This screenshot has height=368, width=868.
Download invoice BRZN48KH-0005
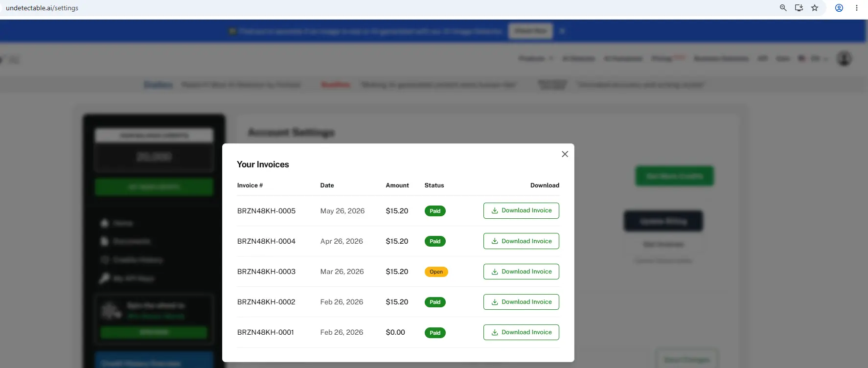[x=521, y=211]
